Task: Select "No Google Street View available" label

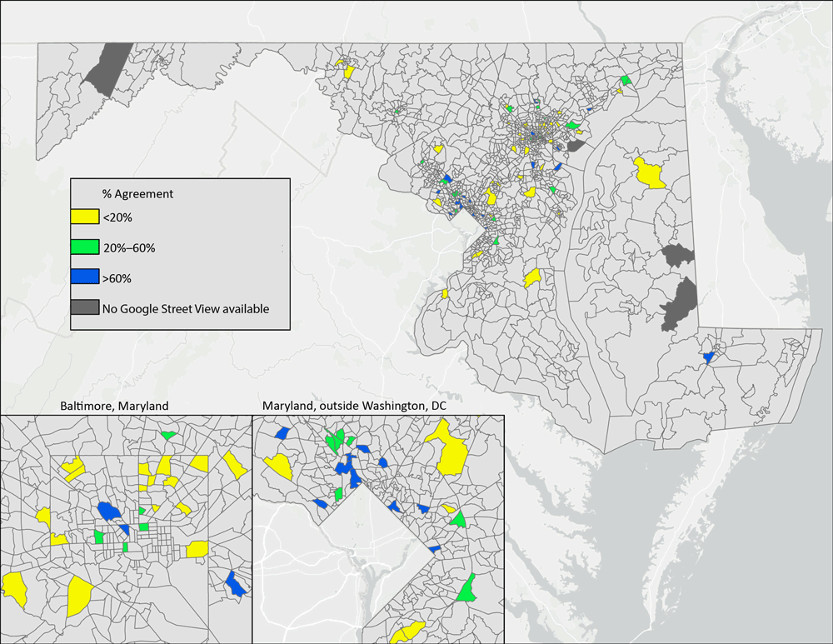Action: coord(186,309)
